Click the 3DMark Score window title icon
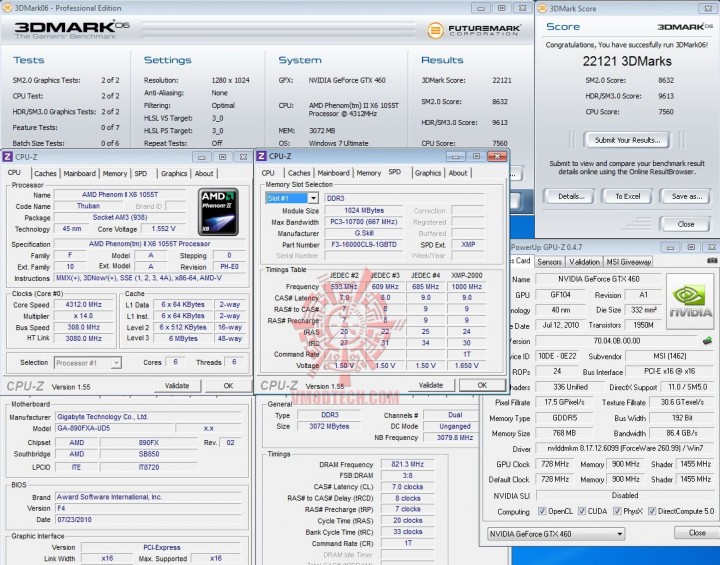The width and height of the screenshot is (720, 565). [542, 8]
